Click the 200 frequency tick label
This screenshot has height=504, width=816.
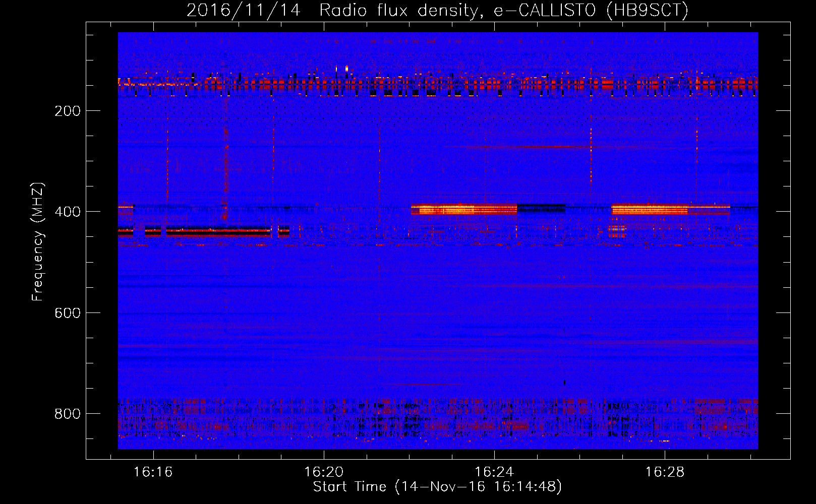[68, 111]
